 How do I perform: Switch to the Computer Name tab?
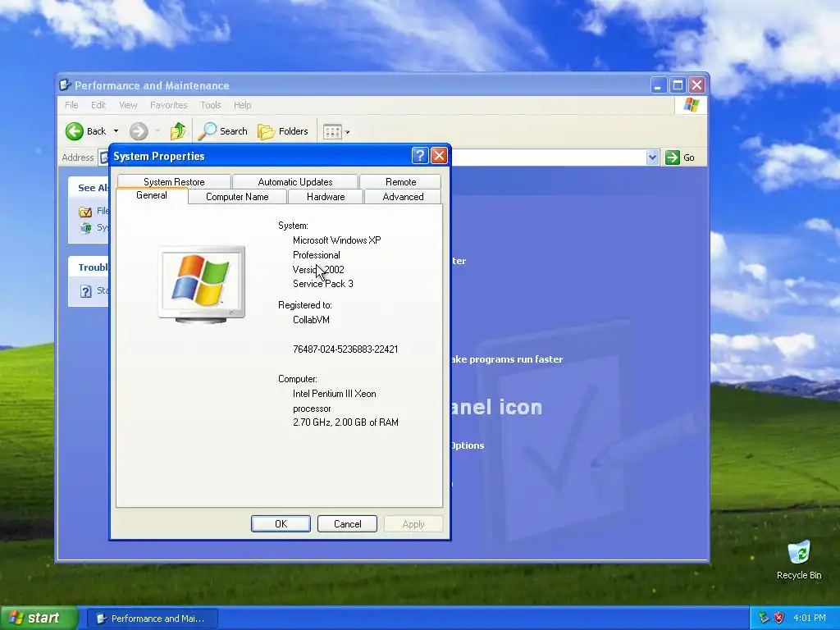(x=237, y=197)
